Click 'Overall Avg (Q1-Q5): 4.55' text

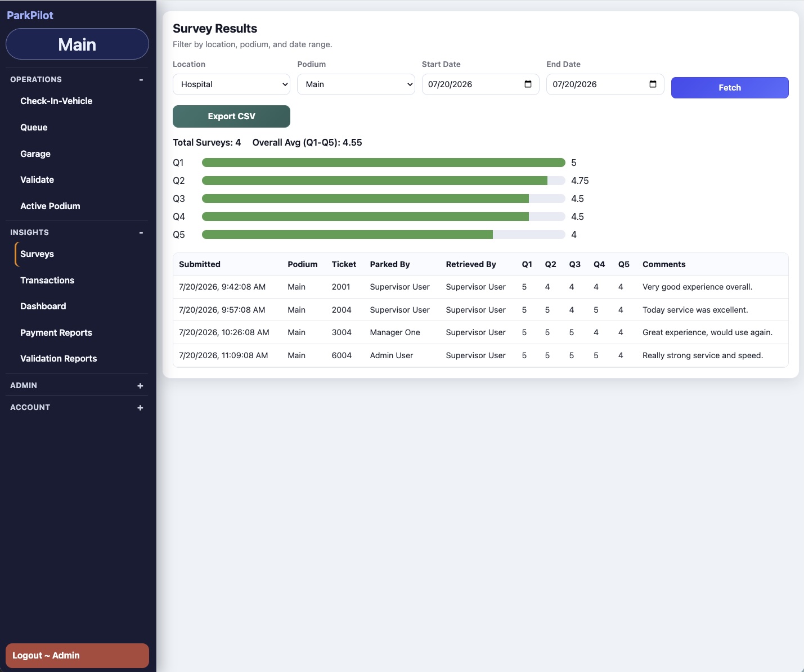point(307,143)
